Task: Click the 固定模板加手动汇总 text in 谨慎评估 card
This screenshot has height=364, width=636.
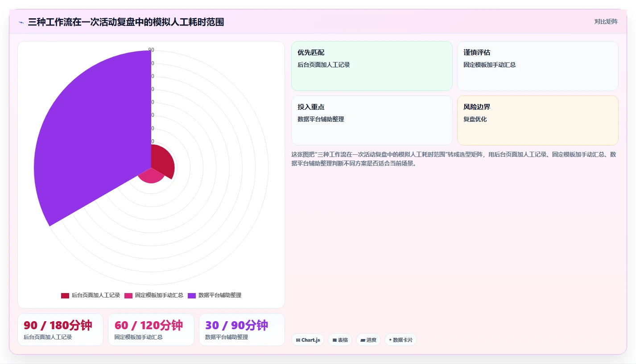Action: 490,65
